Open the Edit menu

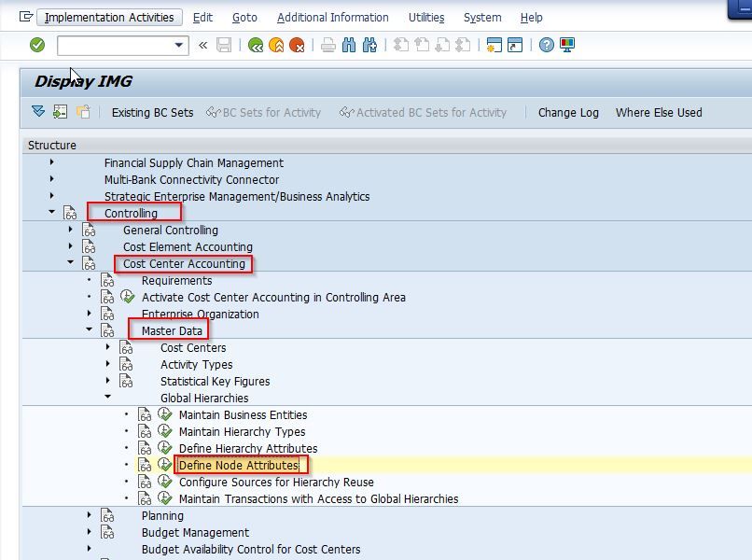click(x=202, y=18)
